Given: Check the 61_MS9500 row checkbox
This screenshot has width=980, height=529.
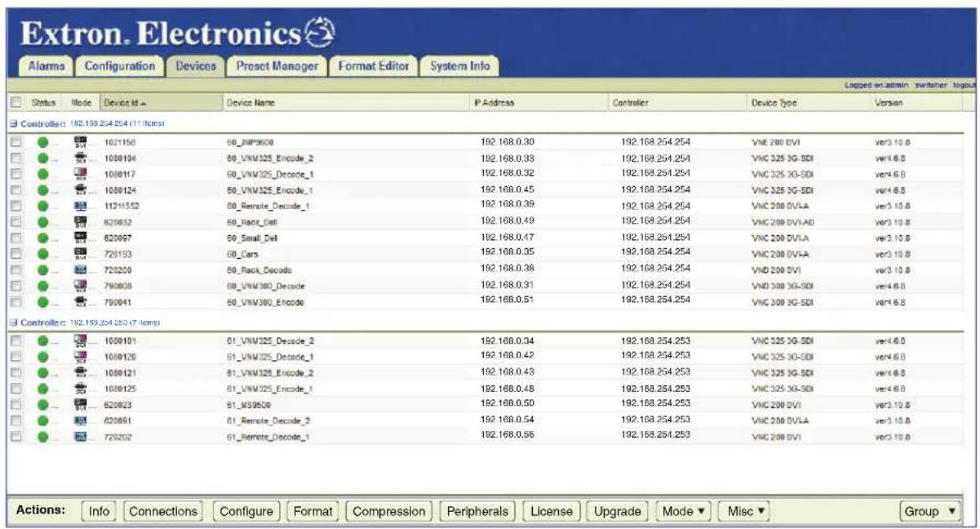Looking at the screenshot, I should [x=16, y=403].
